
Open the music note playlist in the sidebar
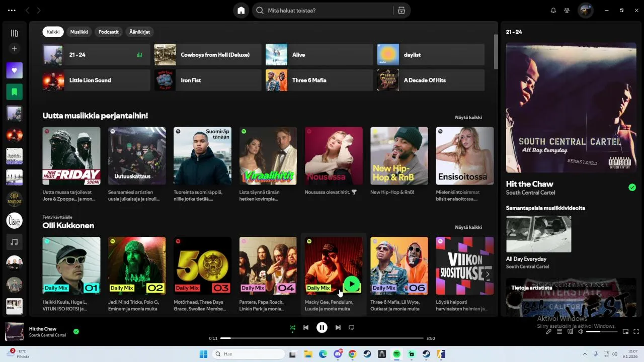click(14, 242)
